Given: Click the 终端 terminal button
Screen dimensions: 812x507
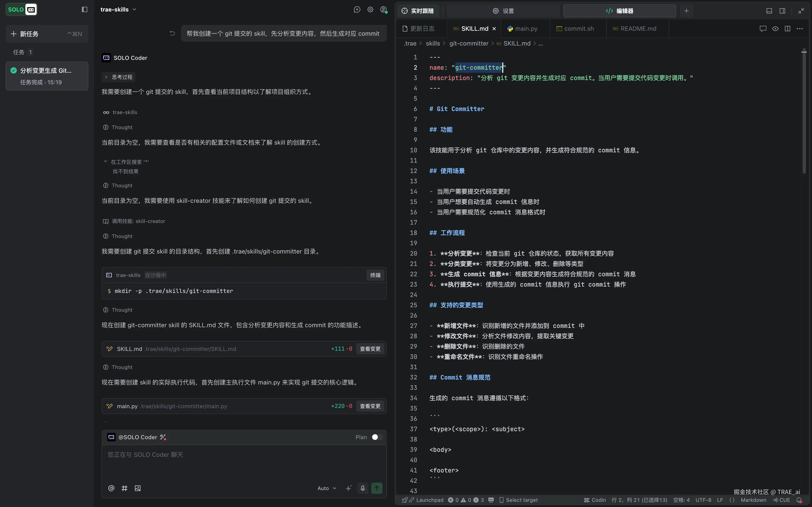Looking at the screenshot, I should tap(375, 275).
